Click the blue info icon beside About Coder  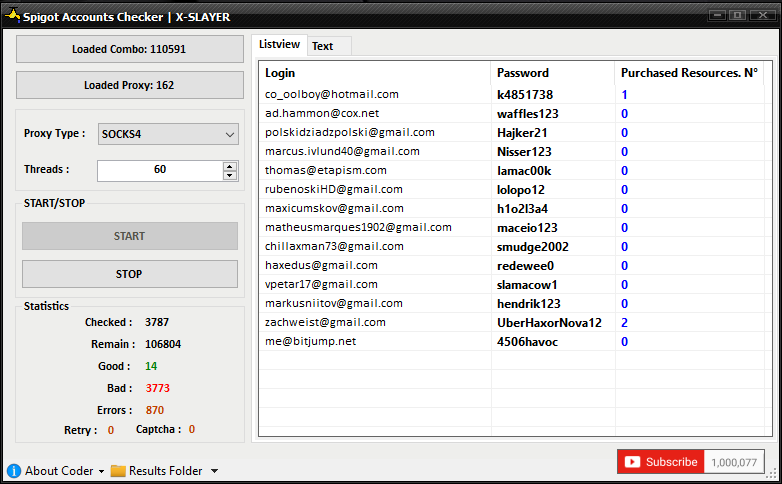[x=14, y=471]
